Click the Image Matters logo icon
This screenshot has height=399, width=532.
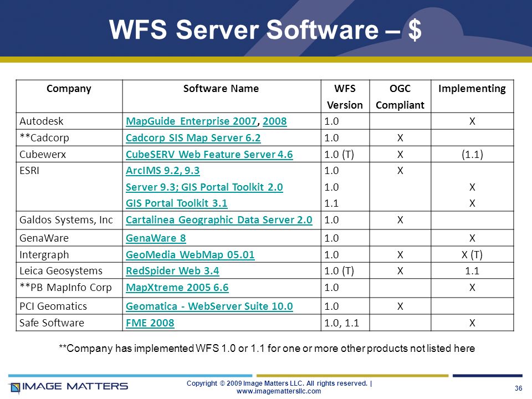[x=14, y=387]
